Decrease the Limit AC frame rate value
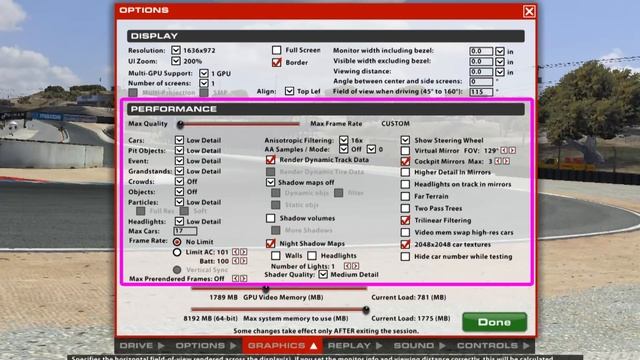640x360 pixels. coord(236,252)
